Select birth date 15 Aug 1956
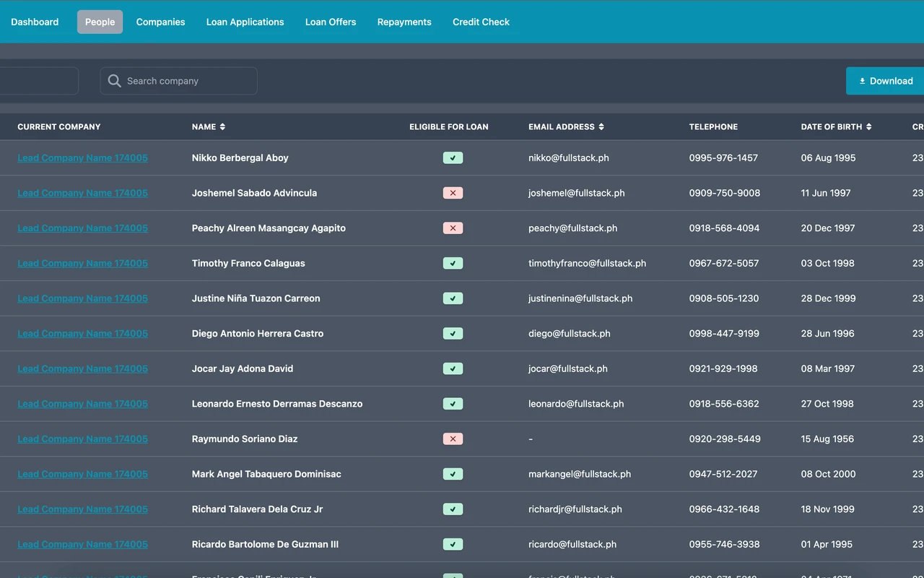The width and height of the screenshot is (924, 578). click(827, 439)
